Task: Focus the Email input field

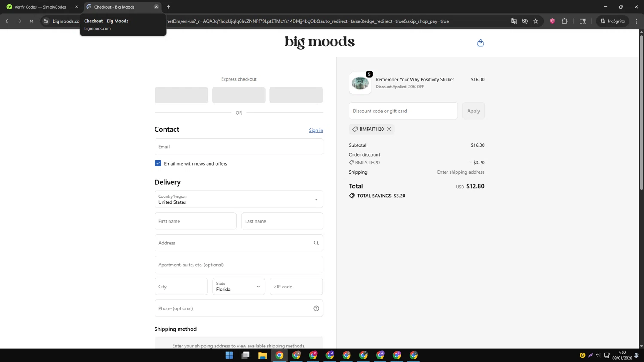Action: pos(239,147)
